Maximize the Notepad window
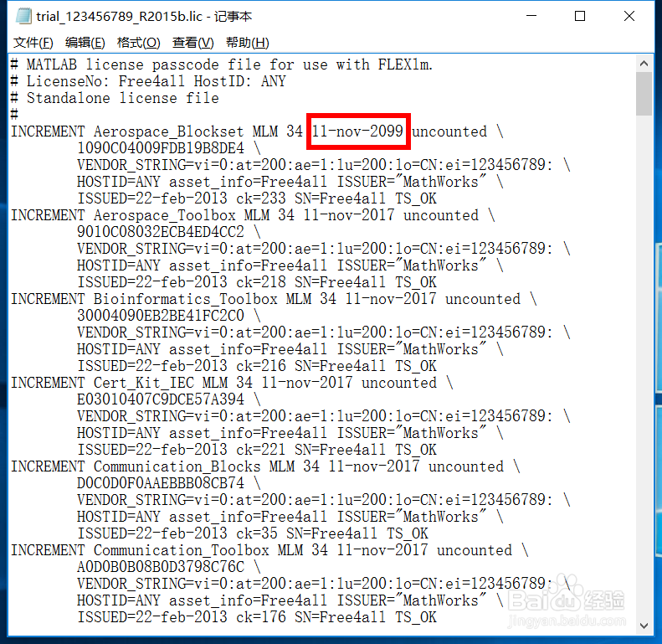Screen dimensions: 662x644 580,16
